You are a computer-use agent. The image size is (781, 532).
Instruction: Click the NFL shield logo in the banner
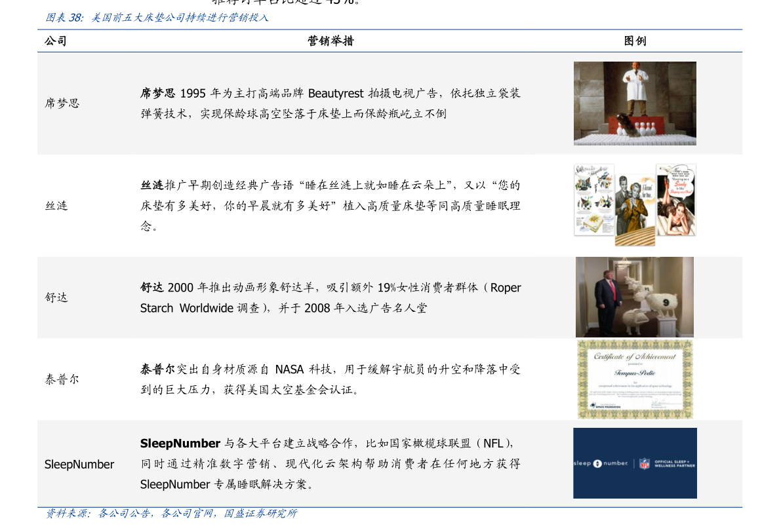coord(644,463)
